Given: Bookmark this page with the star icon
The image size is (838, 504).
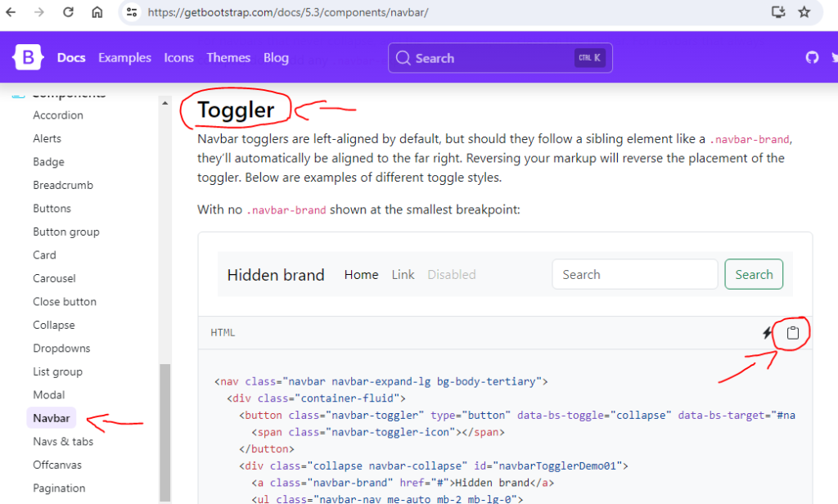Looking at the screenshot, I should [804, 12].
